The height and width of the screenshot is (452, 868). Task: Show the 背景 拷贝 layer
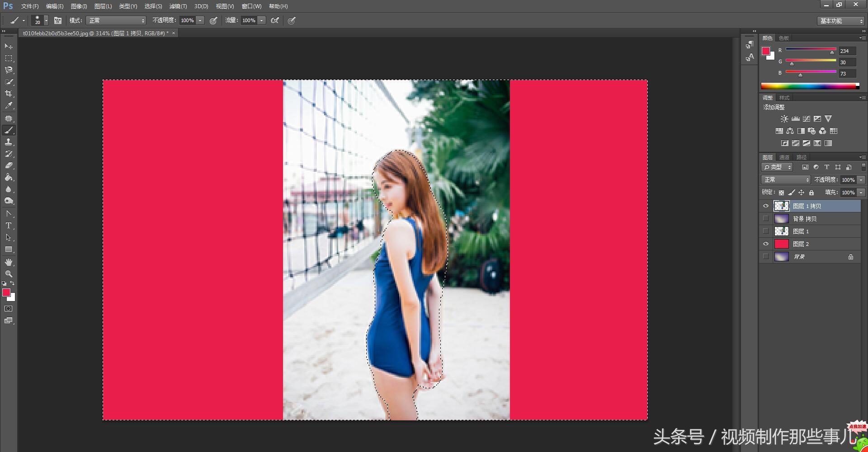(766, 219)
